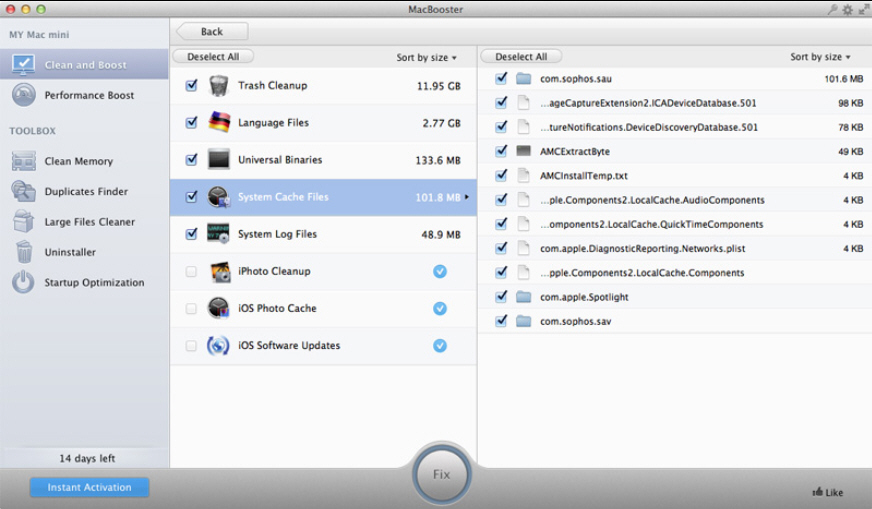This screenshot has height=509, width=872.
Task: Click the Performance Boost gauge icon
Action: click(x=23, y=95)
